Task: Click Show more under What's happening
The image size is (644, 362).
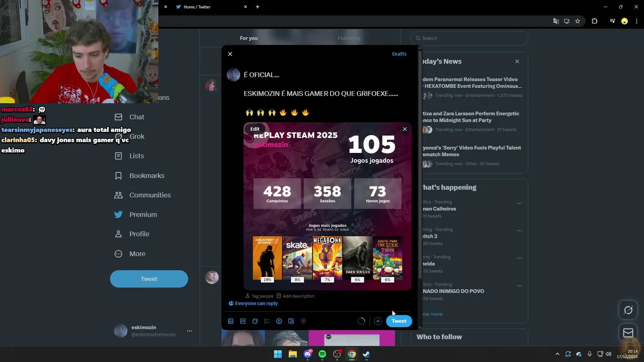Action: 432,314
